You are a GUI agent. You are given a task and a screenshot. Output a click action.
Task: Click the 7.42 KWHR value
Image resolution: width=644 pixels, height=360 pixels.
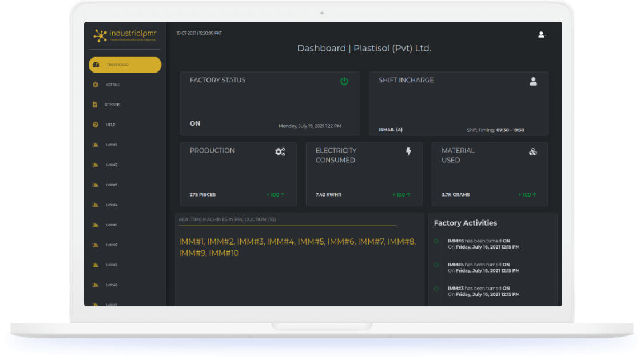pos(328,195)
